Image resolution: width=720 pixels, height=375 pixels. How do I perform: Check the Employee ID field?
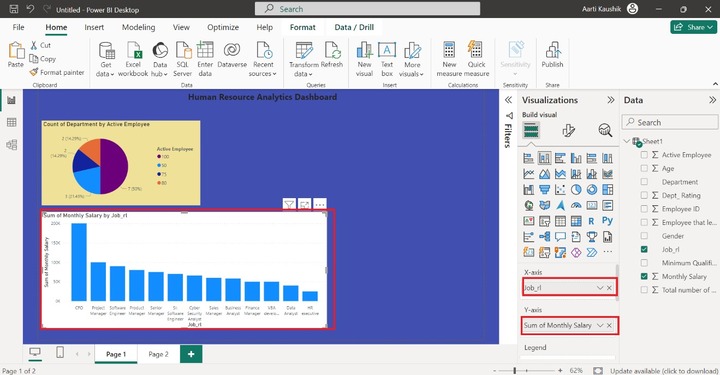[644, 208]
